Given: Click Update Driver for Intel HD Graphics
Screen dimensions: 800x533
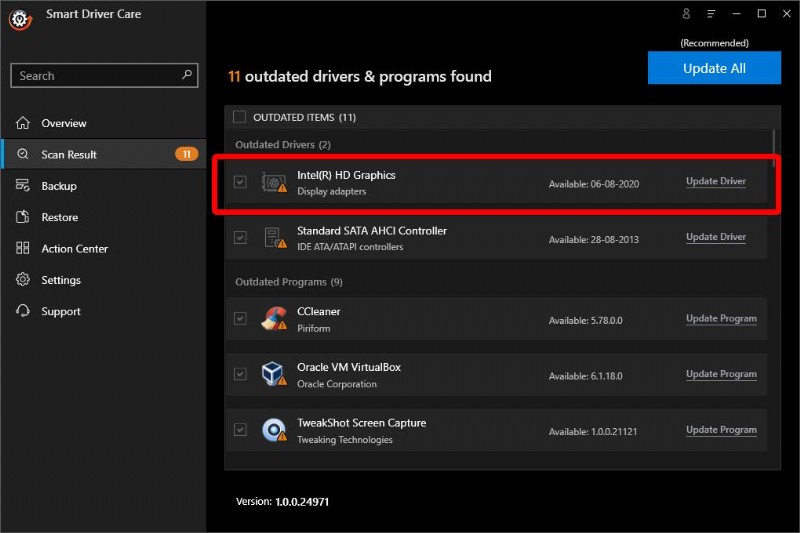Looking at the screenshot, I should tap(715, 181).
